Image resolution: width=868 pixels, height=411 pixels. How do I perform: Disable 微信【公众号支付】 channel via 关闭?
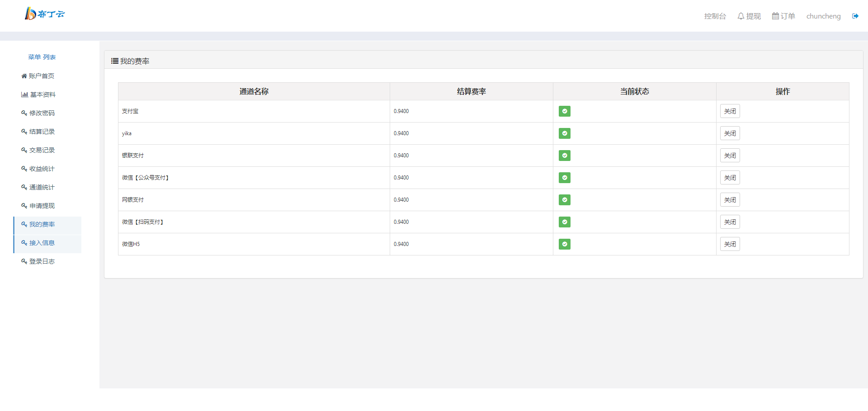730,178
